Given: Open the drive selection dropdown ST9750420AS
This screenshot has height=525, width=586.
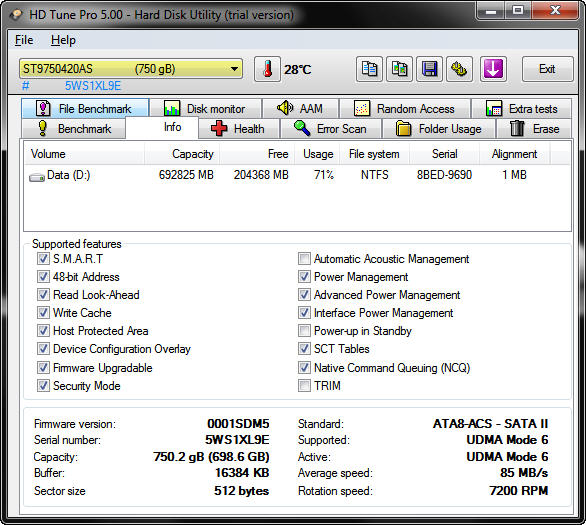Looking at the screenshot, I should click(x=130, y=69).
